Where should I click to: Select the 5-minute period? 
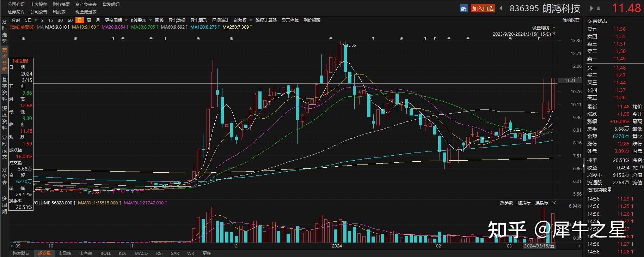point(42,20)
